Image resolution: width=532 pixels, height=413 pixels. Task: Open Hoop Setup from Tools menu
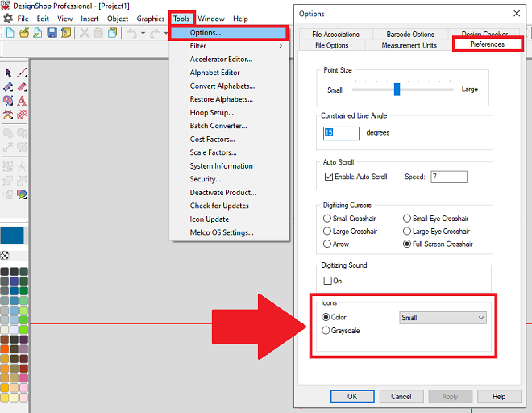pyautogui.click(x=211, y=113)
